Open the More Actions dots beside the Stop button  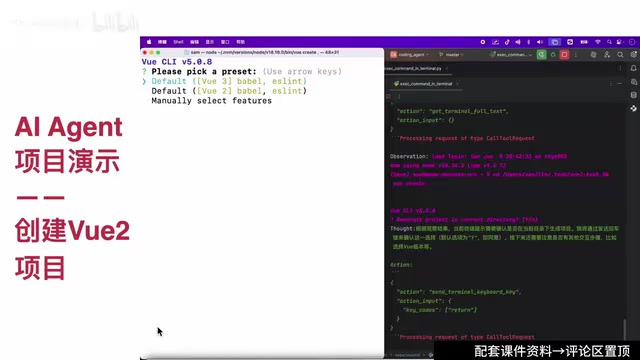click(x=576, y=55)
